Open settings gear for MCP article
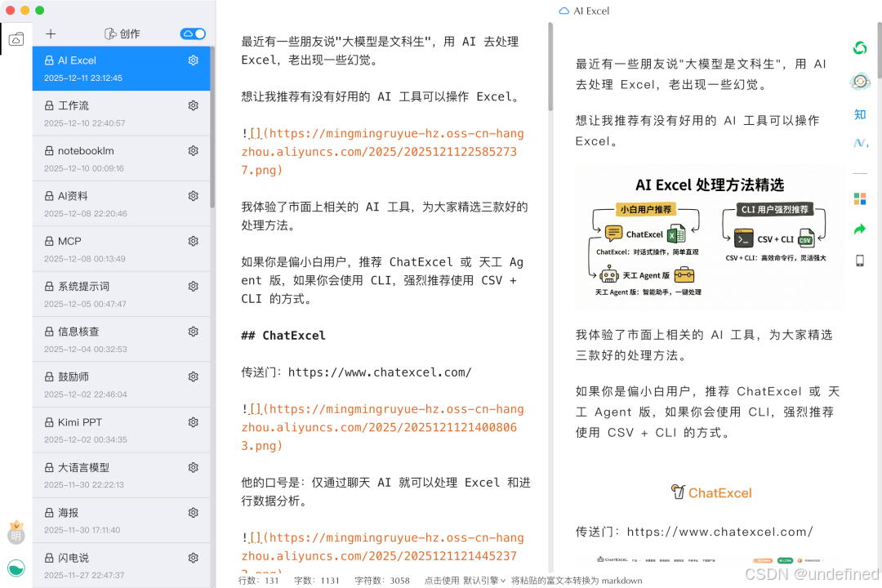Screen dimensions: 882x588 pos(193,241)
